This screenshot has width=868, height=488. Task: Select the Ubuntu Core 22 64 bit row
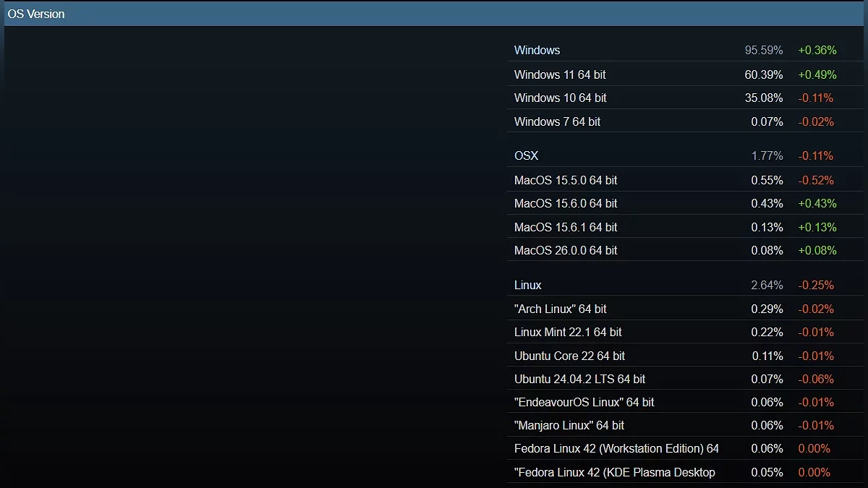tap(685, 356)
